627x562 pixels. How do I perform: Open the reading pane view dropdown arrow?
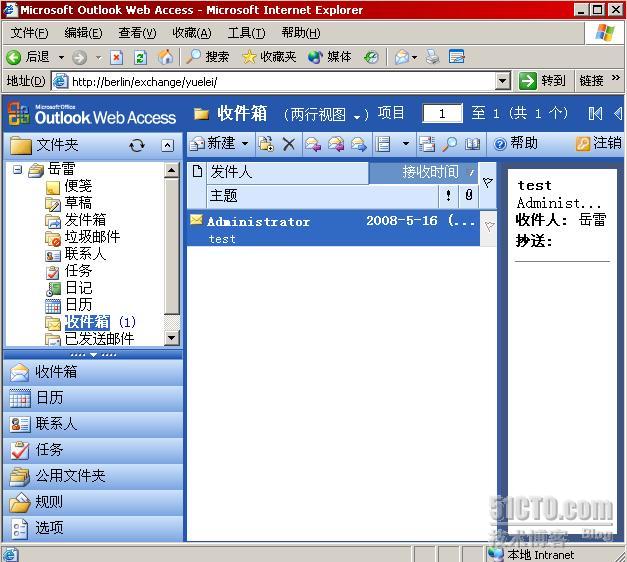point(405,144)
